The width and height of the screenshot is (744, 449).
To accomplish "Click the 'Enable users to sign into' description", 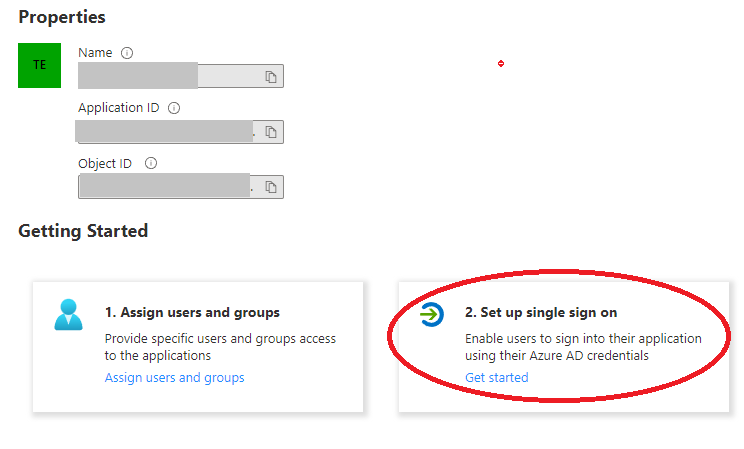I will click(583, 347).
